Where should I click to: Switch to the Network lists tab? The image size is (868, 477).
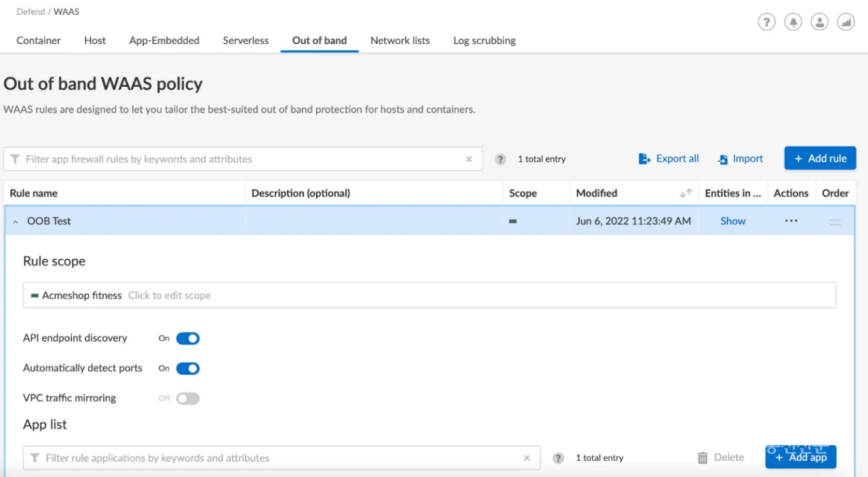coord(399,41)
